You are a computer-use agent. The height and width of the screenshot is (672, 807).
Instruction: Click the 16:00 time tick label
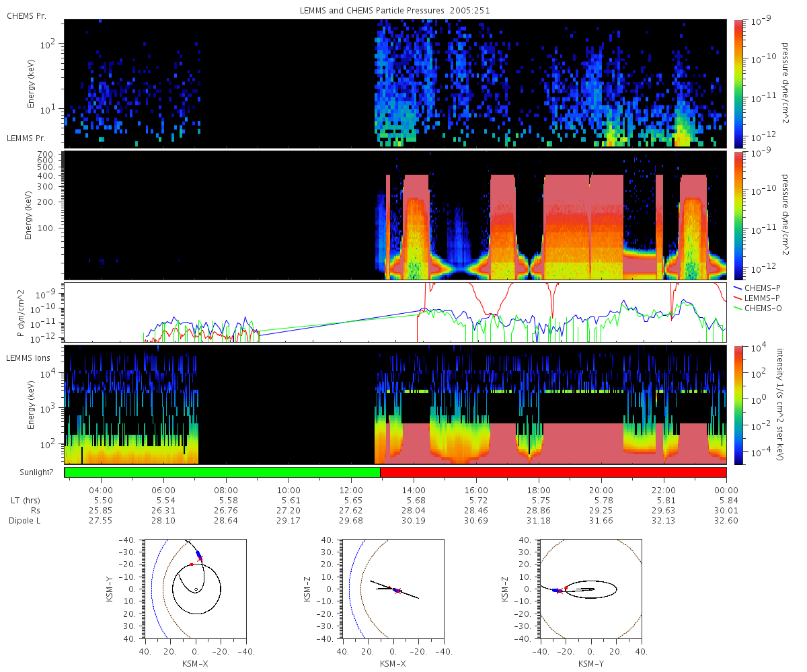(476, 491)
